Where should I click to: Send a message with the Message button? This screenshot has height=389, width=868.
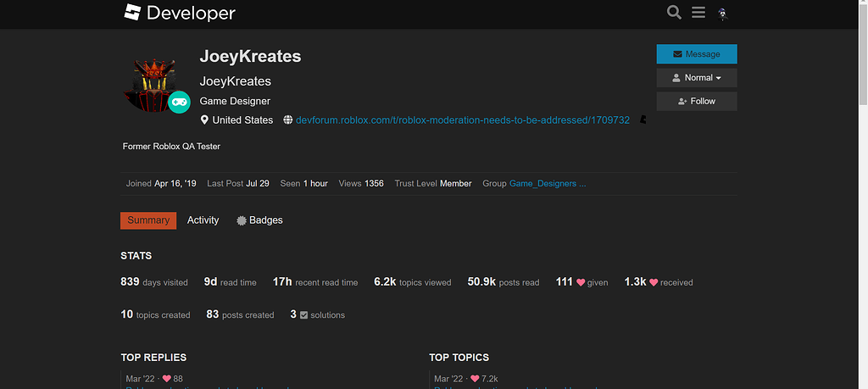[x=697, y=54]
